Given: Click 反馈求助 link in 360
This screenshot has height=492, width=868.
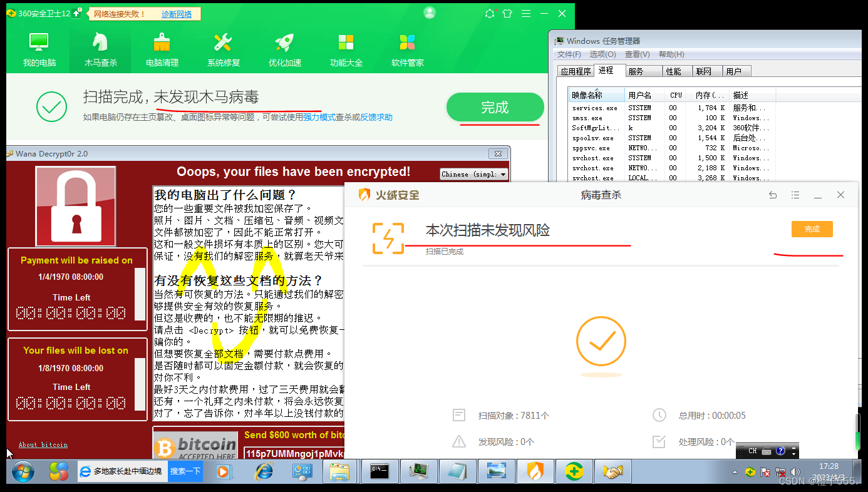Looking at the screenshot, I should 376,117.
